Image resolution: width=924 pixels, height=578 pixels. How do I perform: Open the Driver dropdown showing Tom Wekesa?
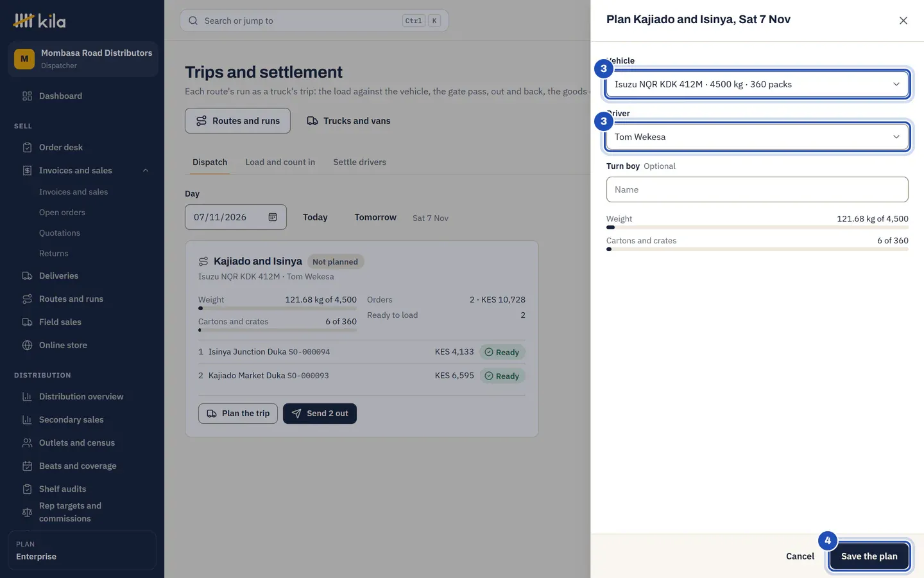point(757,137)
